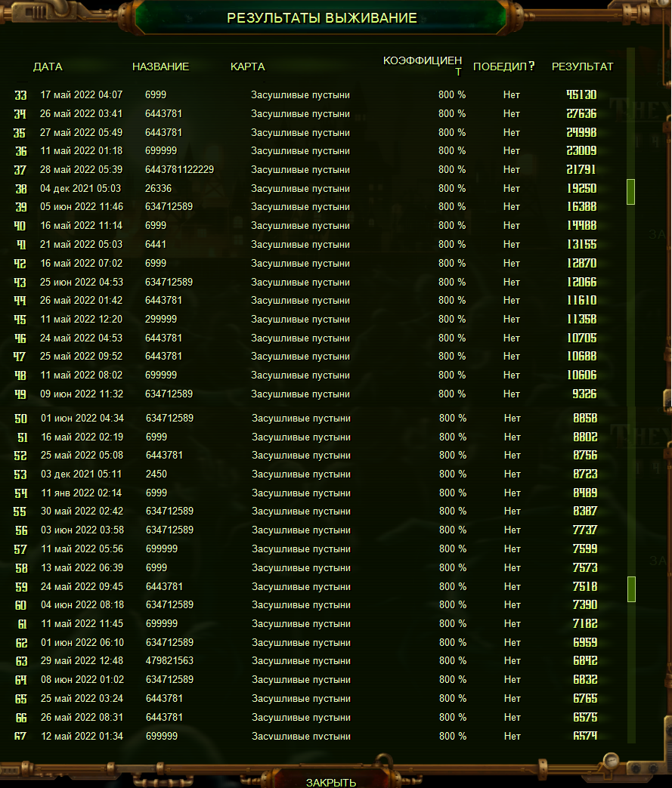Click result value 23009
Screen dimensions: 672x788
pyautogui.click(x=581, y=150)
